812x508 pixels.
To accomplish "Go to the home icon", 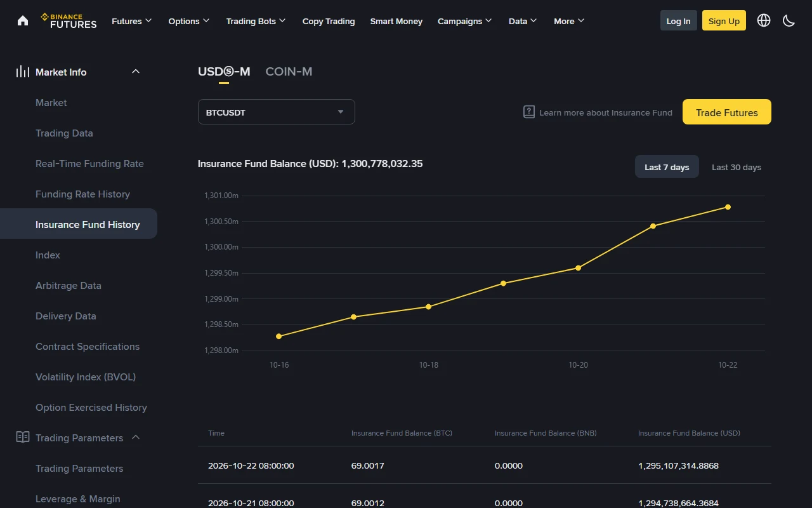I will (23, 21).
